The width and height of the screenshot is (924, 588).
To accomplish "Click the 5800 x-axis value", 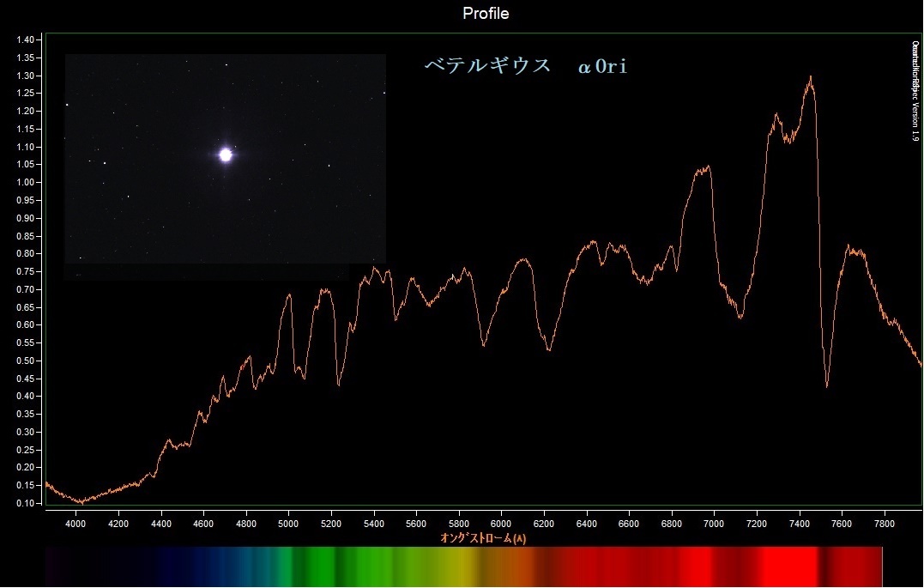I will (x=458, y=524).
